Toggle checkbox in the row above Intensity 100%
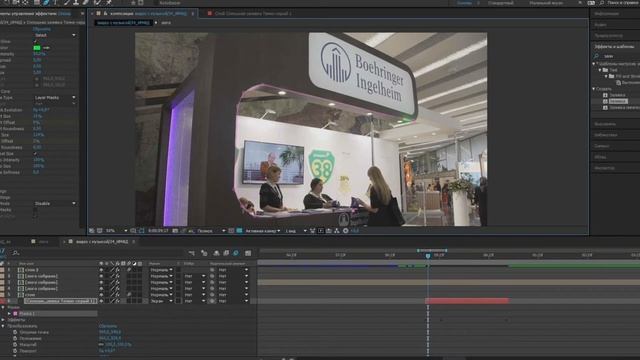The width and height of the screenshot is (640, 360). (x=35, y=154)
